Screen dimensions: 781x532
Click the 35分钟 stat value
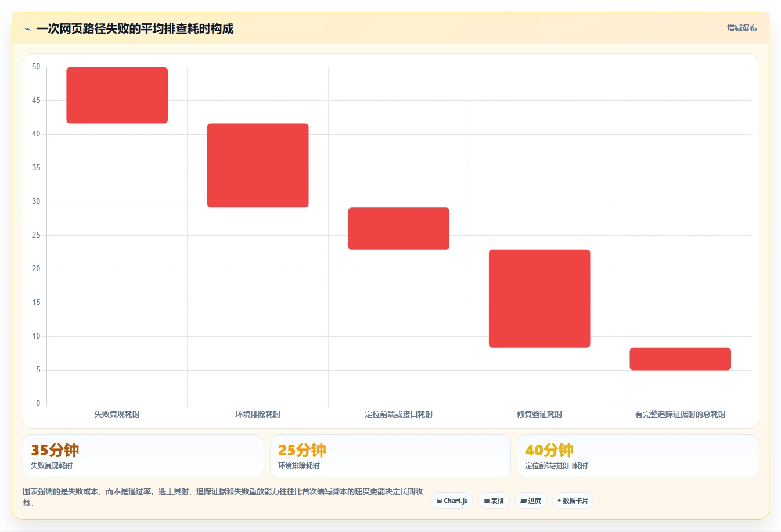[55, 450]
